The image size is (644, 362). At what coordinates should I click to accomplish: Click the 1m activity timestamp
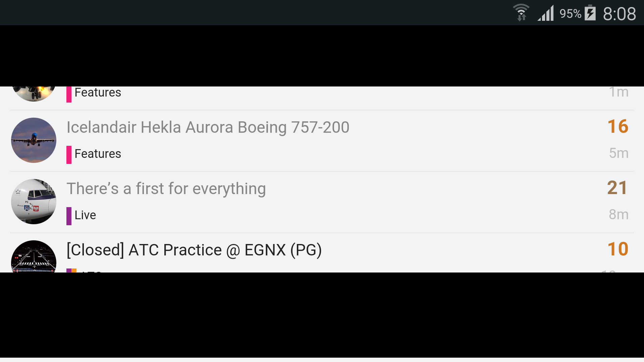click(619, 92)
